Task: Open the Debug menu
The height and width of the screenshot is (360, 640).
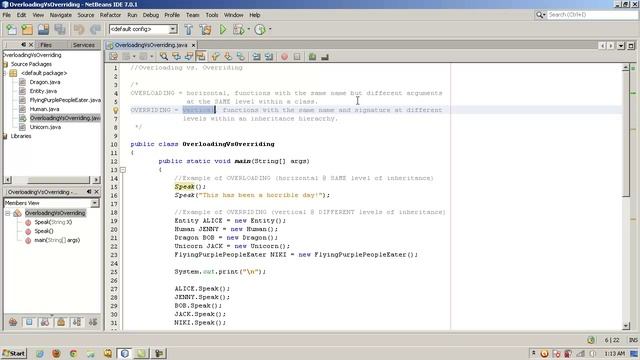Action: pos(151,15)
